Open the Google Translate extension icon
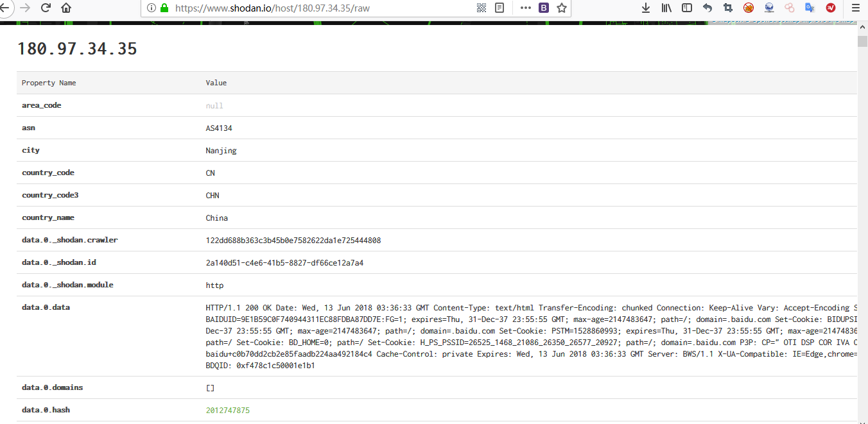This screenshot has height=424, width=868. (810, 7)
